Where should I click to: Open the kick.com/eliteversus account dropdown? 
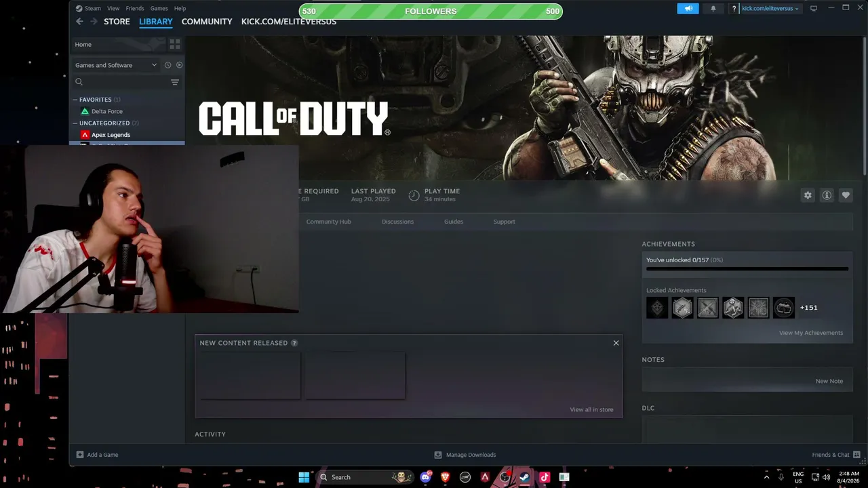point(770,9)
